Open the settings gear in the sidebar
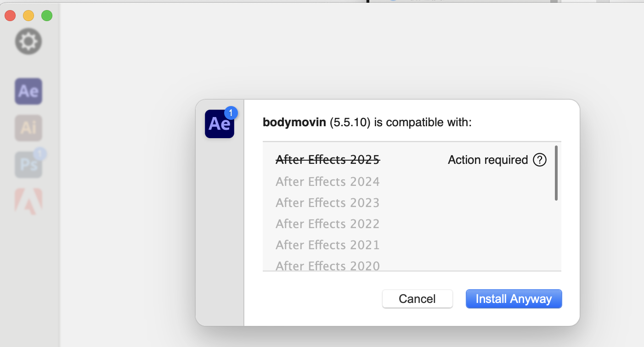Image resolution: width=644 pixels, height=347 pixels. 28,41
